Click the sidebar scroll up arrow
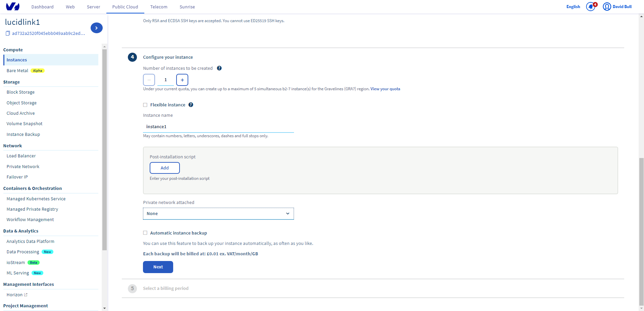Image resolution: width=644 pixels, height=311 pixels. point(104,47)
